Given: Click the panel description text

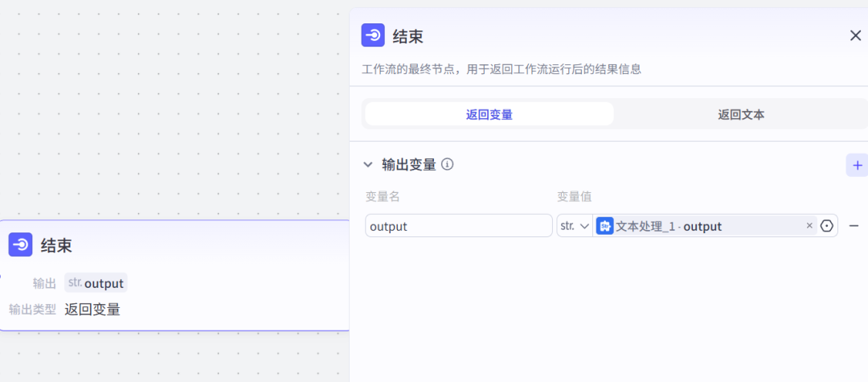Looking at the screenshot, I should [x=502, y=70].
